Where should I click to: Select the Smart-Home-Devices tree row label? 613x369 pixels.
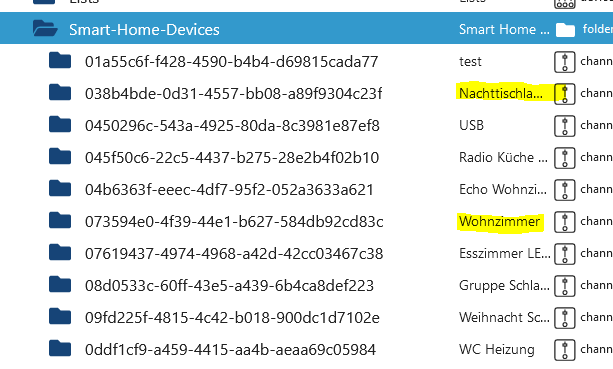pos(144,30)
